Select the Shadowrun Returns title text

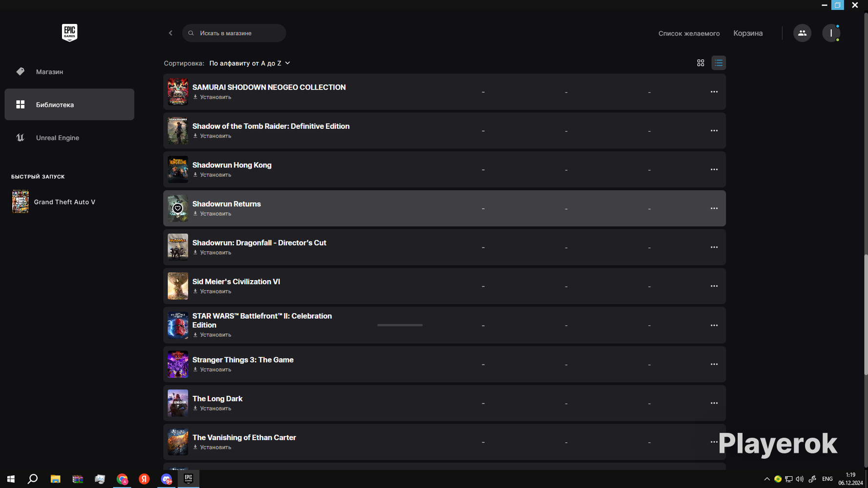[227, 204]
